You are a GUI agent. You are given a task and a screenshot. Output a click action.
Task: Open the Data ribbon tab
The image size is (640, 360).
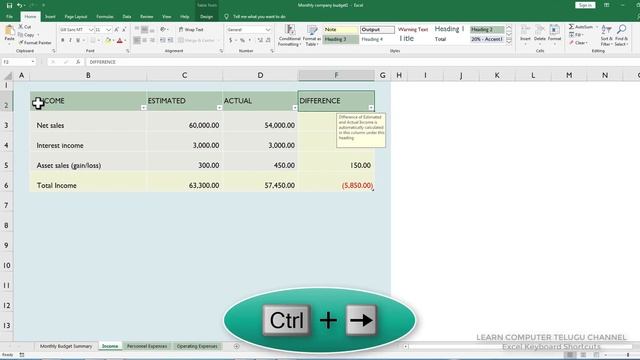pos(127,17)
